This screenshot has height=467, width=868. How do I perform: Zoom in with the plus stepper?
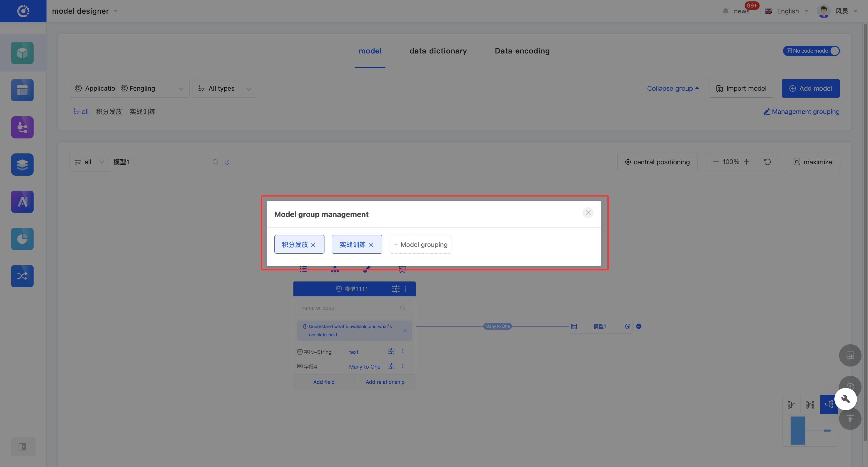(747, 162)
